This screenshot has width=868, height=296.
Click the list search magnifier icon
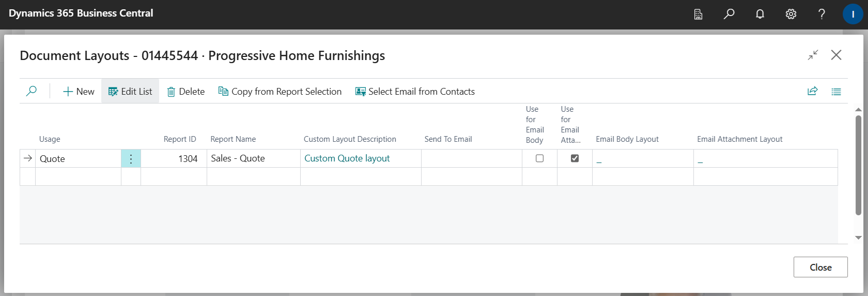point(32,91)
